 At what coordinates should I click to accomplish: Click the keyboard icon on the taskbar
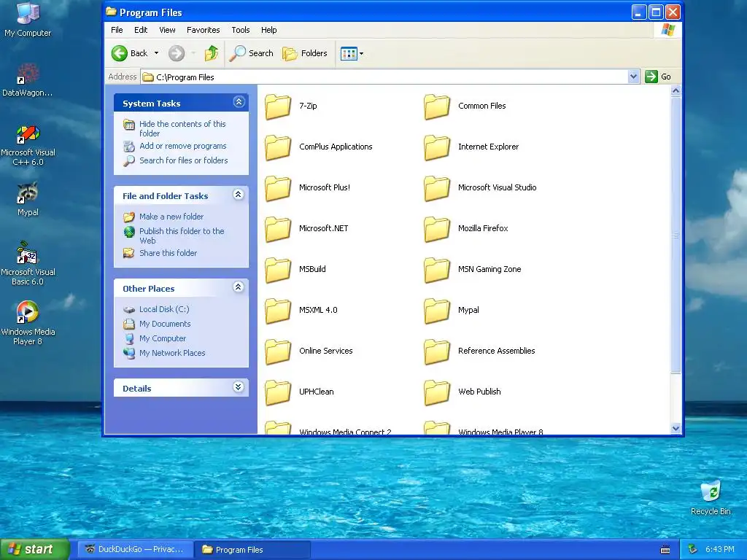coord(665,550)
